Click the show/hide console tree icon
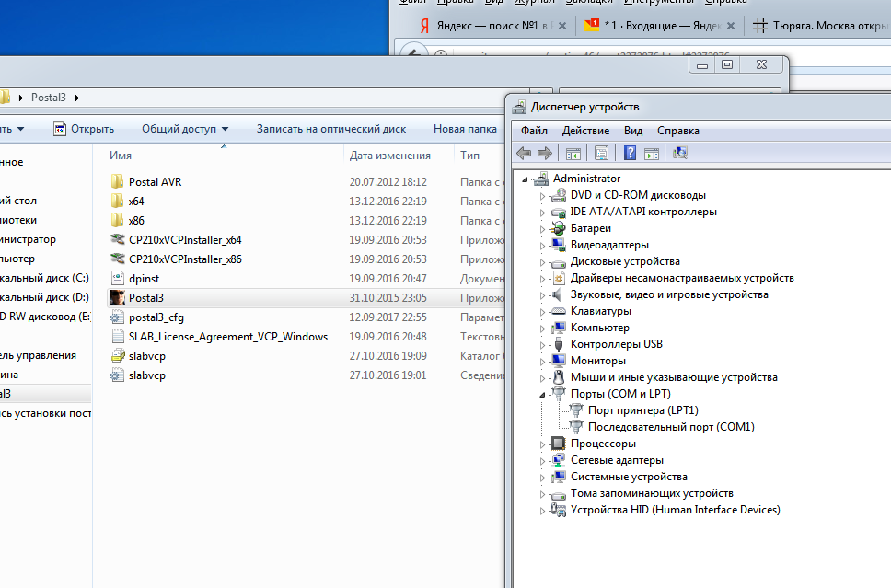Image resolution: width=891 pixels, height=588 pixels. click(573, 153)
